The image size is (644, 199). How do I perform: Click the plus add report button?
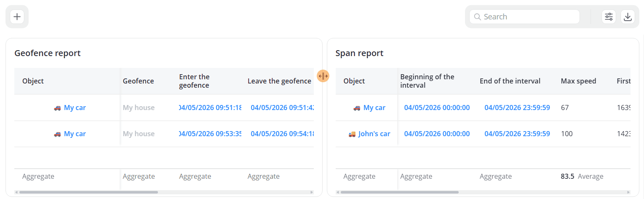17,17
